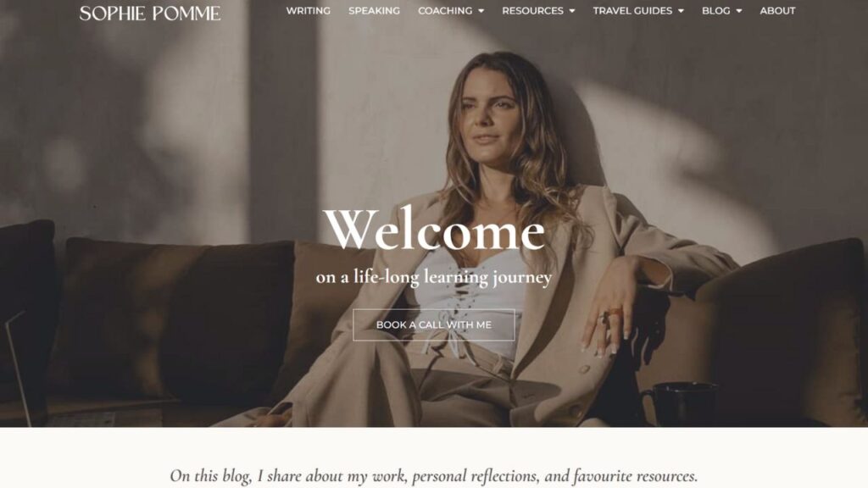Open the About page
Screen dimensions: 868x488
777,10
